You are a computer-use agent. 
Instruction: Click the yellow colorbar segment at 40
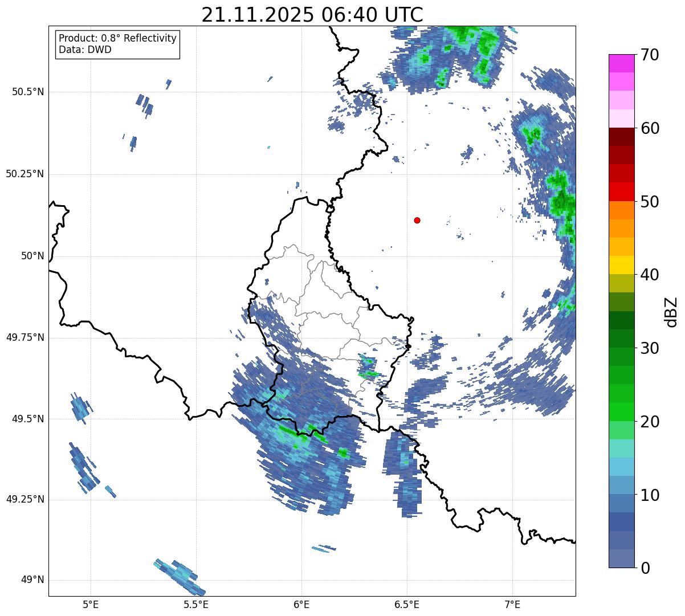click(x=621, y=265)
